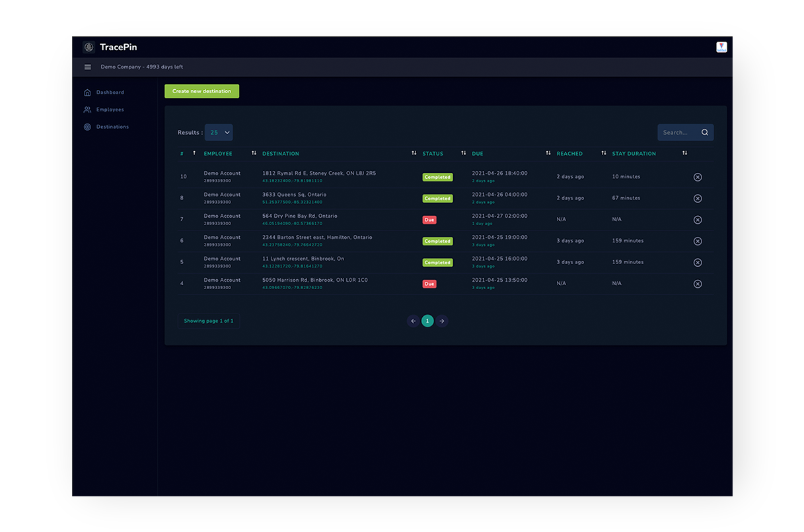Open the Results per page dropdown

(x=219, y=133)
